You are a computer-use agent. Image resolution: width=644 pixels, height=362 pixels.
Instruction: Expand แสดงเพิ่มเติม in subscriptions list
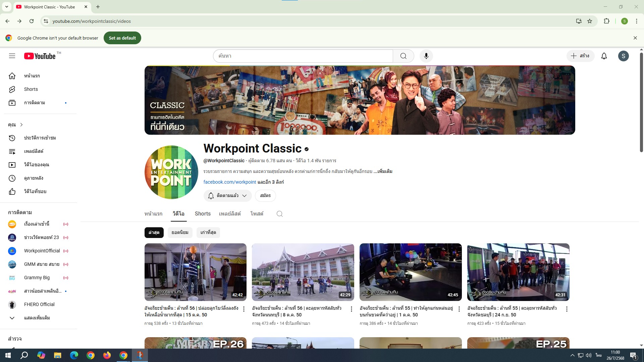(40, 318)
